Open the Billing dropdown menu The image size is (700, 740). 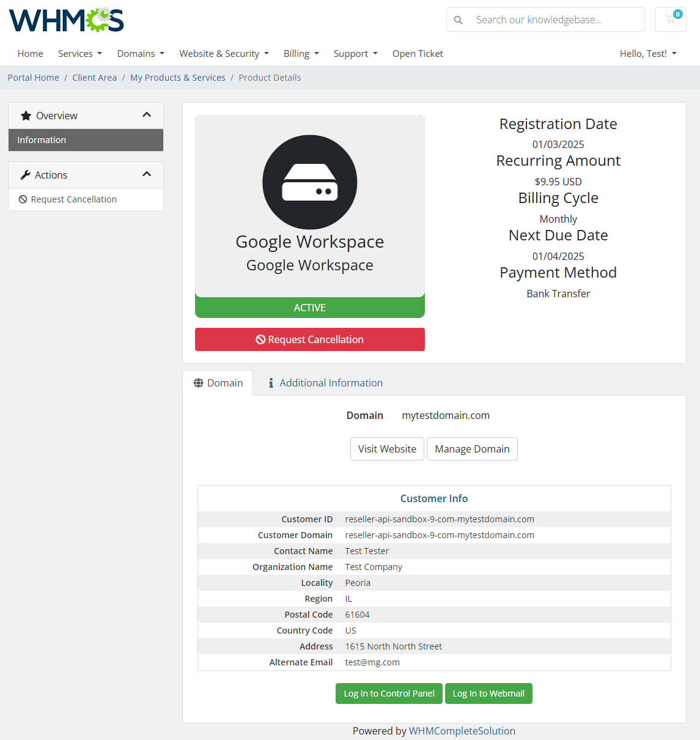[301, 53]
